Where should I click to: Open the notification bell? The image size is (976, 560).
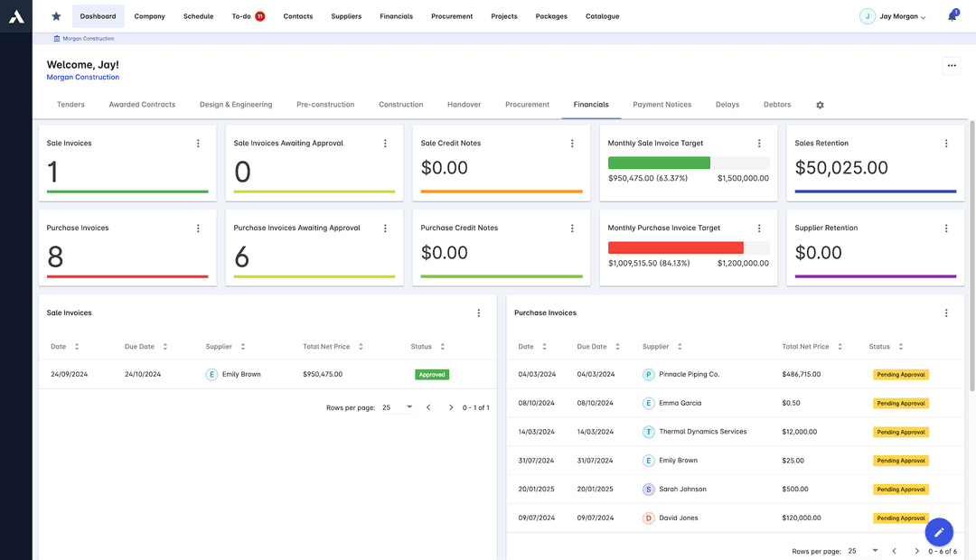pyautogui.click(x=953, y=15)
